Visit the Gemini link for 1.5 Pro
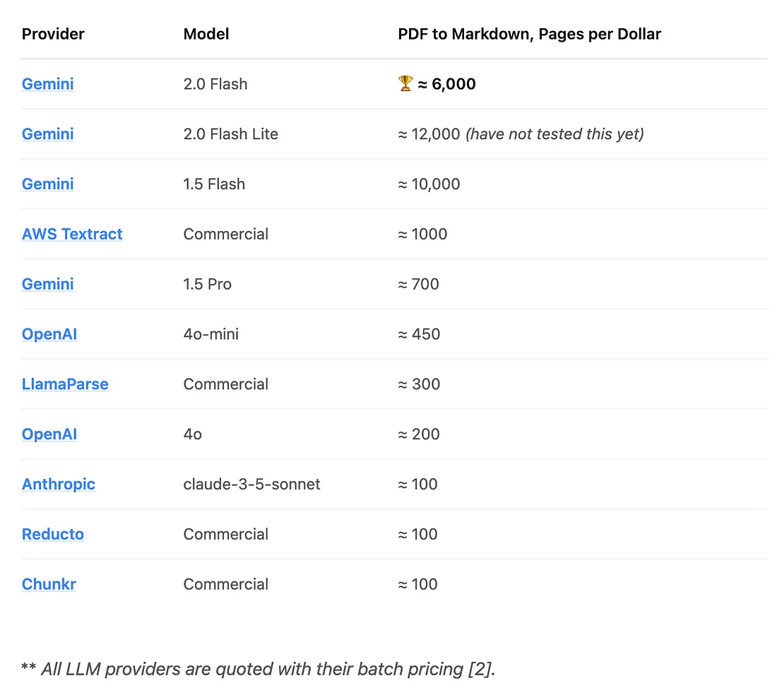Image resolution: width=777 pixels, height=700 pixels. coord(47,284)
